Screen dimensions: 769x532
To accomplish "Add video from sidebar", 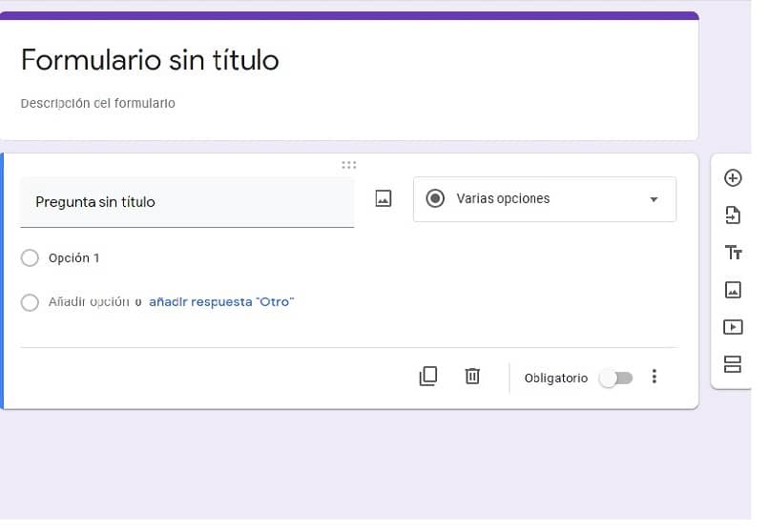I will coord(733,327).
